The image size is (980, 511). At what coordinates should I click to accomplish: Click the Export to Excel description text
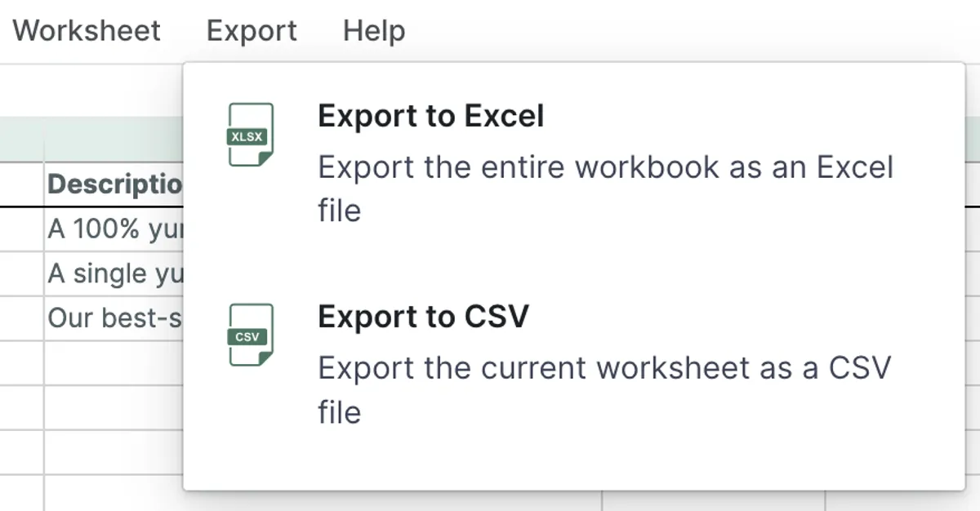click(x=606, y=188)
